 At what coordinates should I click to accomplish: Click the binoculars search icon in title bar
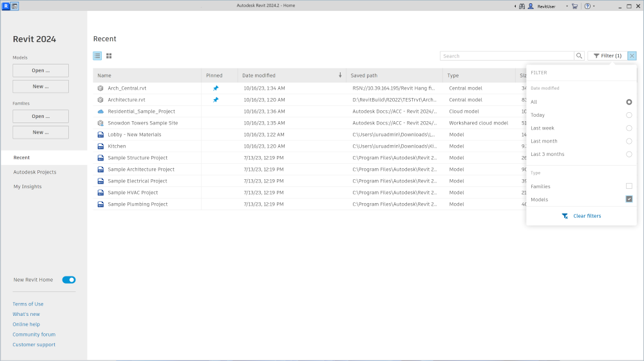(x=522, y=6)
